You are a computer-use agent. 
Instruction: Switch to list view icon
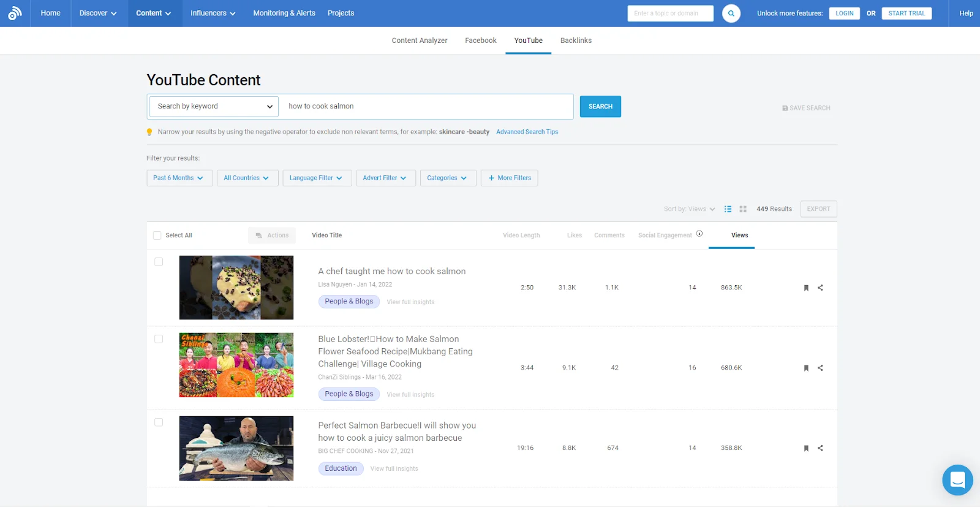click(x=728, y=209)
